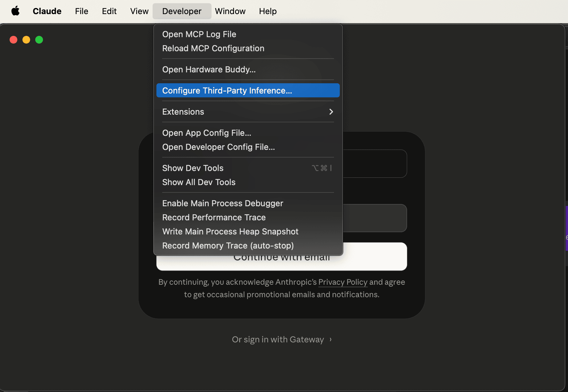
Task: Open the View menu
Action: click(x=139, y=11)
